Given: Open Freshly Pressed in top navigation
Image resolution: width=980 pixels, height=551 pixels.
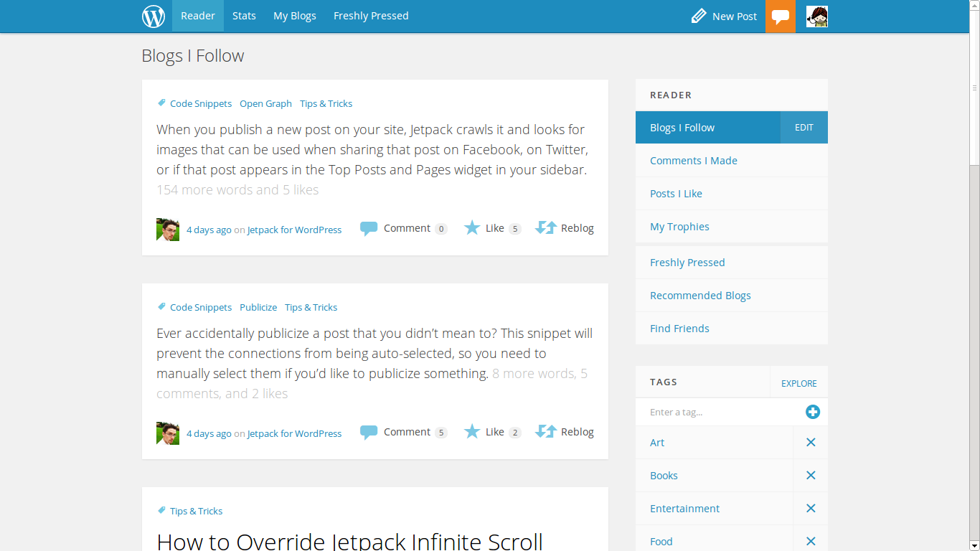Looking at the screenshot, I should point(371,16).
